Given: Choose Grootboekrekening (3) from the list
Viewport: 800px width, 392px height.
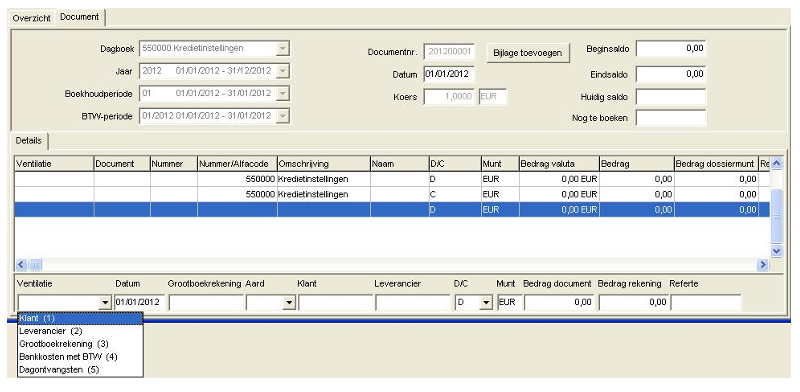Looking at the screenshot, I should coord(80,344).
